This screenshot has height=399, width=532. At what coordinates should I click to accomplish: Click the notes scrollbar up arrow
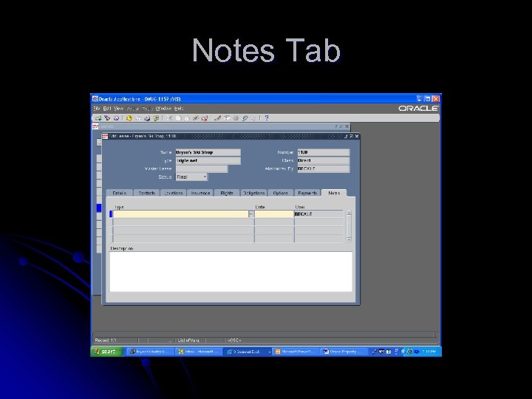(x=349, y=213)
